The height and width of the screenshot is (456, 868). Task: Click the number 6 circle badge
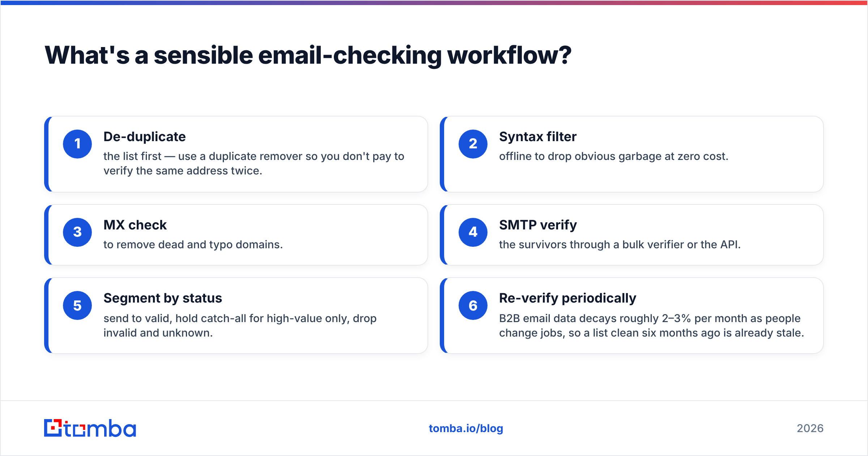tap(473, 305)
